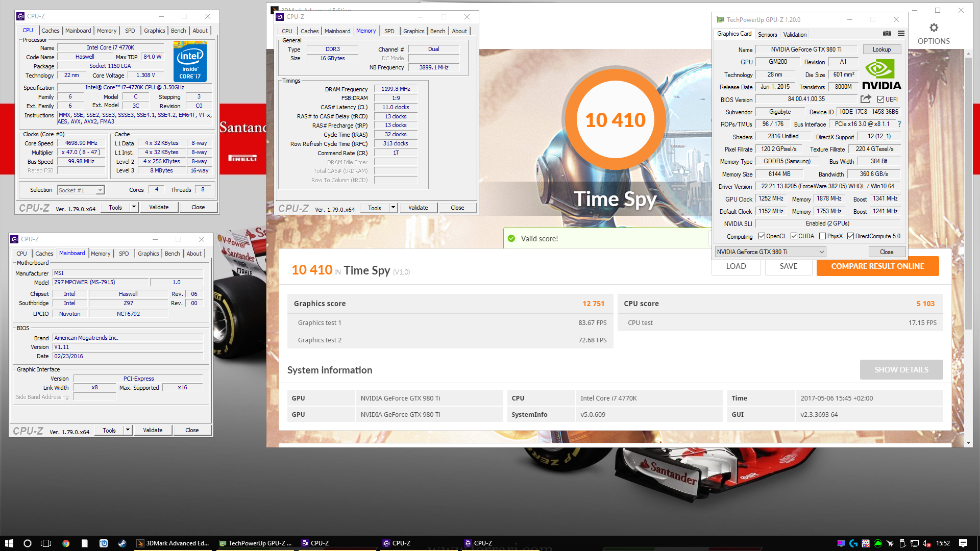The height and width of the screenshot is (551, 980).
Task: Toggle the DirectCompute 5.0 checkbox
Action: coord(850,236)
